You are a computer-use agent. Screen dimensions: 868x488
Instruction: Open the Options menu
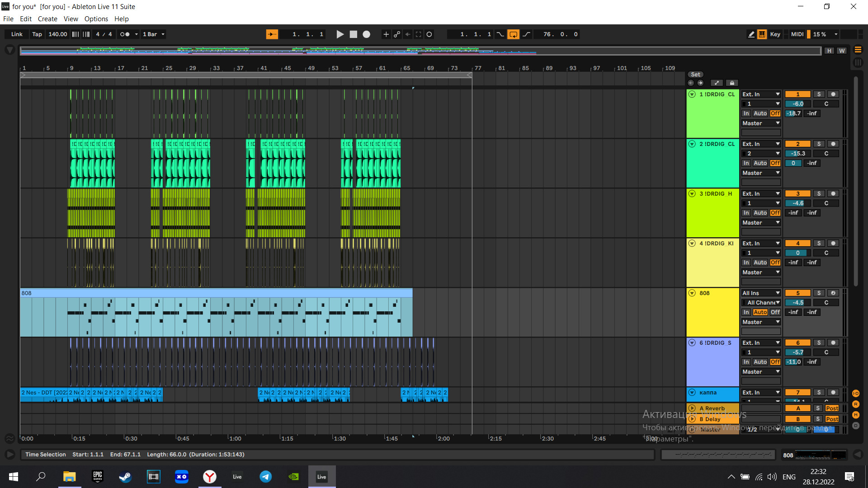96,19
